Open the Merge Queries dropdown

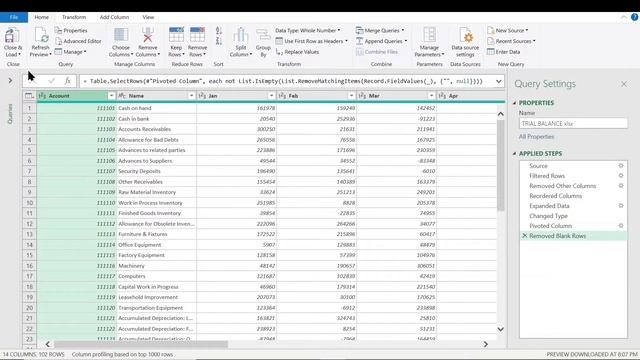tap(380, 31)
